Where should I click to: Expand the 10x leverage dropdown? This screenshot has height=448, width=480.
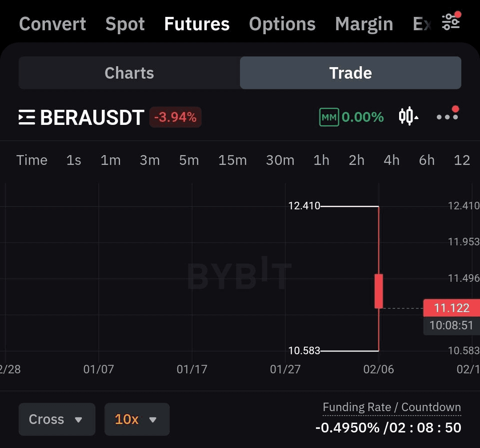(x=137, y=419)
